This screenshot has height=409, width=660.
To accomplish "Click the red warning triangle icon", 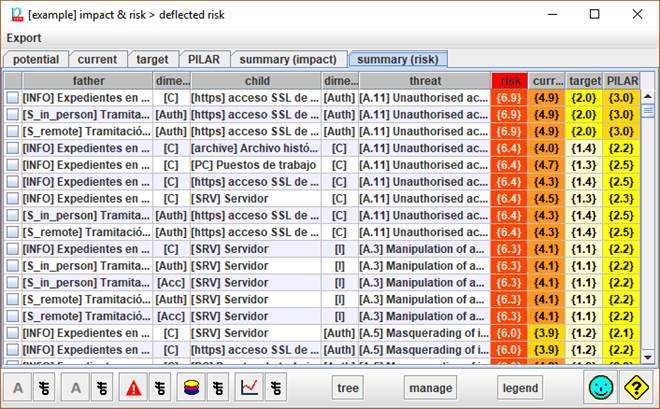I will pyautogui.click(x=133, y=388).
